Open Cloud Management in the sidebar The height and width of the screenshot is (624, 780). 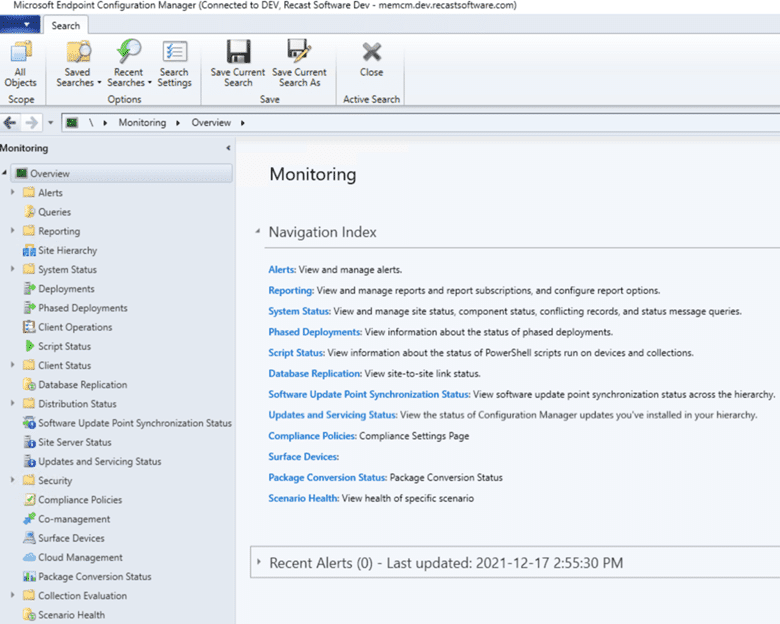80,557
